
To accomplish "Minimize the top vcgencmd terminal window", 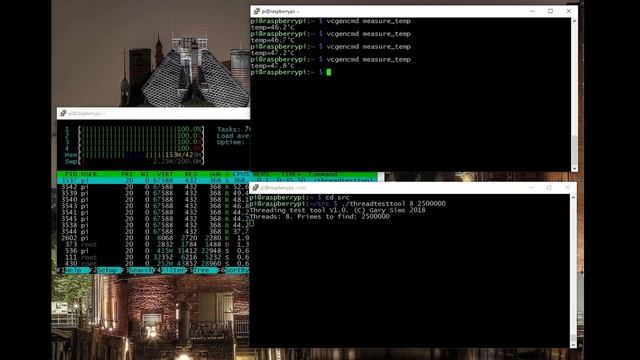I will click(532, 11).
